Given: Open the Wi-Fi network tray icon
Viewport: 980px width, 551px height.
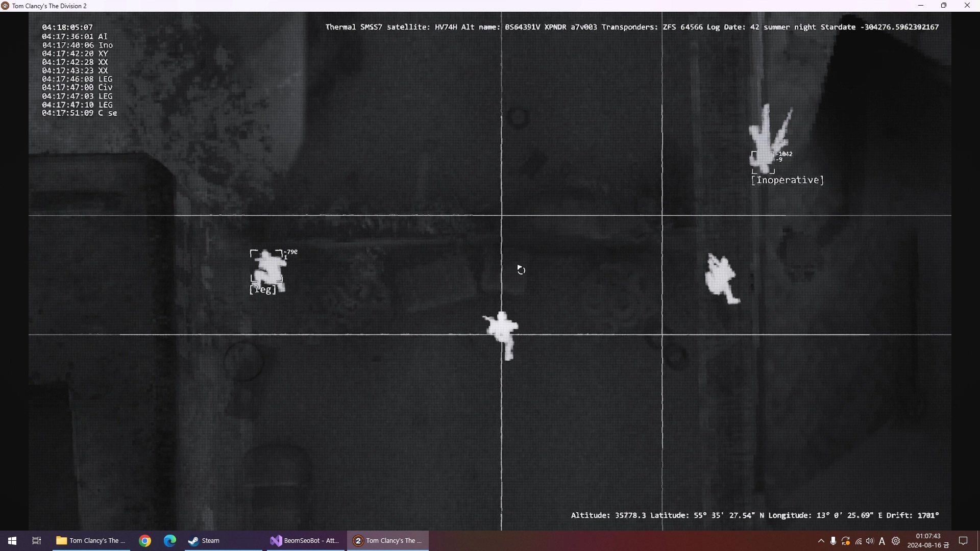Looking at the screenshot, I should [x=859, y=541].
